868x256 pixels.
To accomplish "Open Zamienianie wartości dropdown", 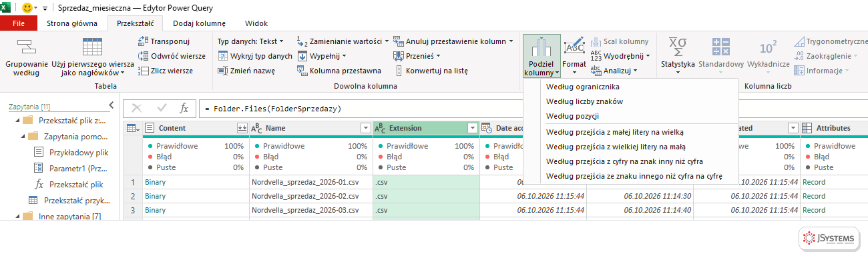I will pos(343,41).
